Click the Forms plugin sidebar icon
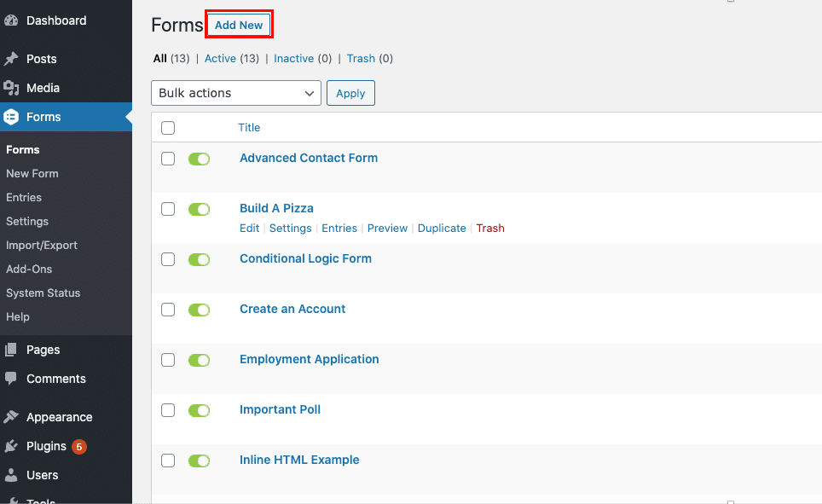The width and height of the screenshot is (822, 504). pyautogui.click(x=12, y=116)
